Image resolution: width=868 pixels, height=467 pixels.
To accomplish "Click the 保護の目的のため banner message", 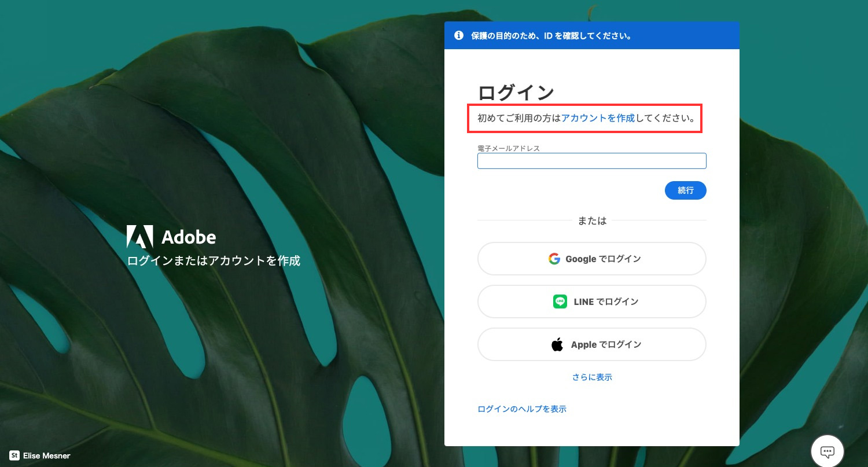I will (x=551, y=36).
